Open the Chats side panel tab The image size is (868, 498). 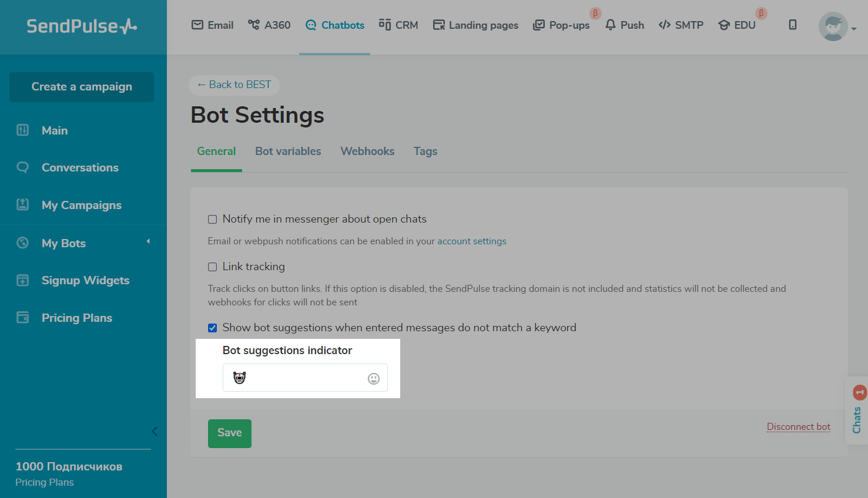click(857, 411)
